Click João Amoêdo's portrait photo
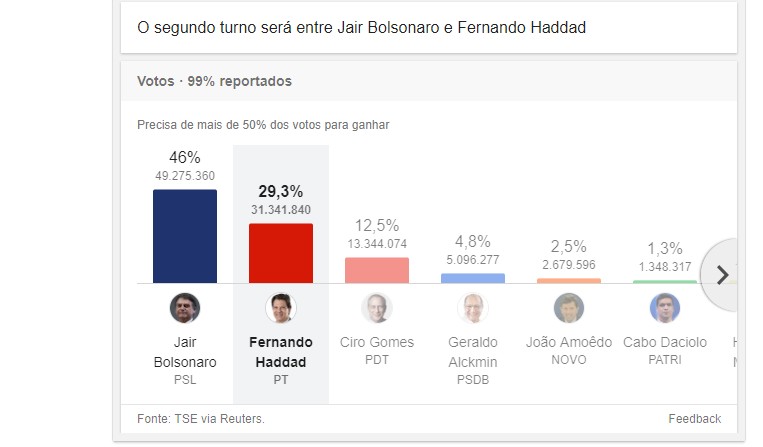Image resolution: width=763 pixels, height=447 pixels. [569, 308]
